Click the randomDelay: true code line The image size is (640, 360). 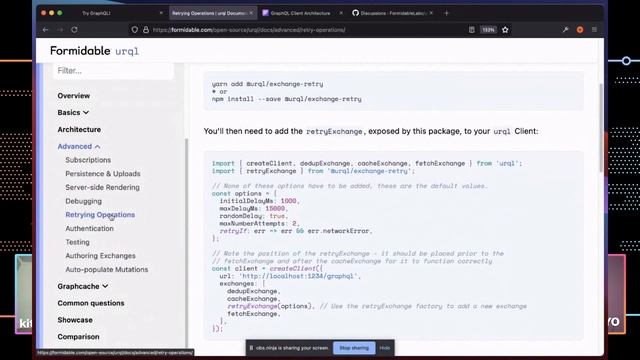[x=253, y=216]
